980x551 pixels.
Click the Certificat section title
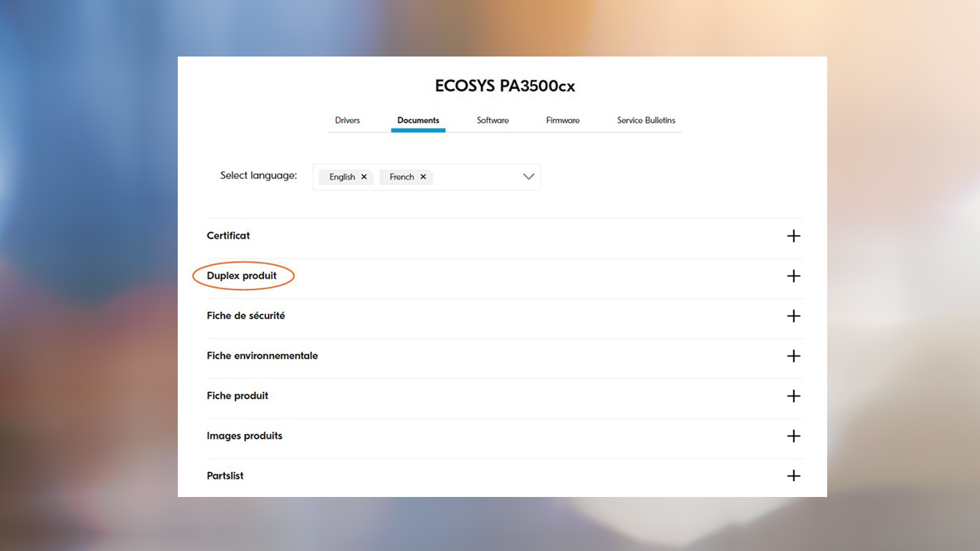(228, 236)
